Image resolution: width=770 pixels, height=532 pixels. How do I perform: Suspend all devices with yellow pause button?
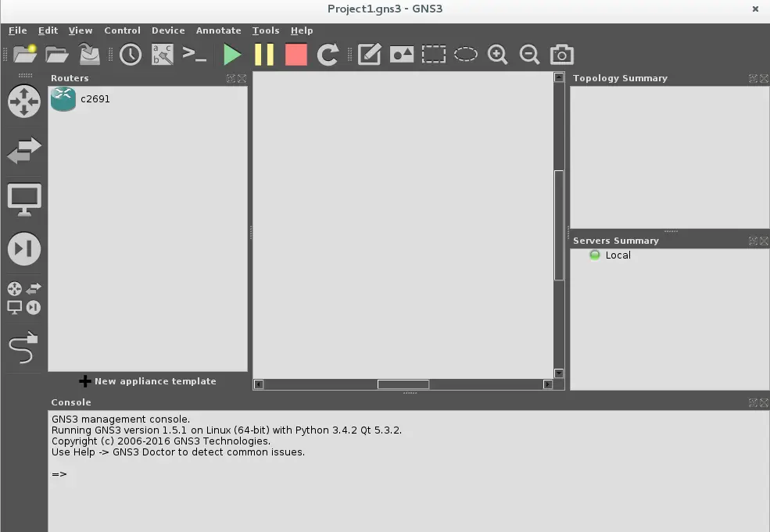pyautogui.click(x=264, y=55)
